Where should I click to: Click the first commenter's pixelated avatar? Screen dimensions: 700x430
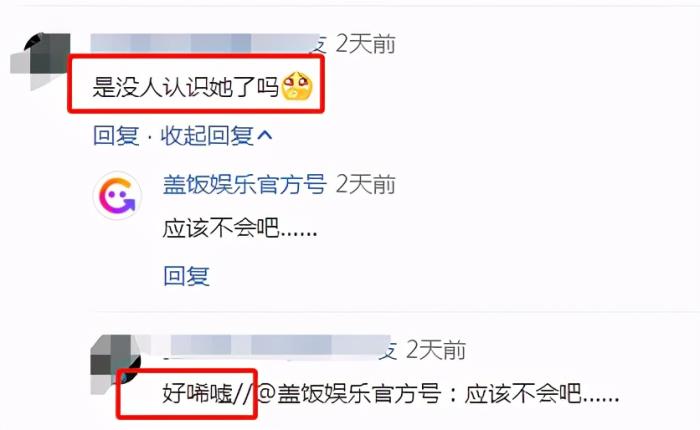(x=40, y=60)
